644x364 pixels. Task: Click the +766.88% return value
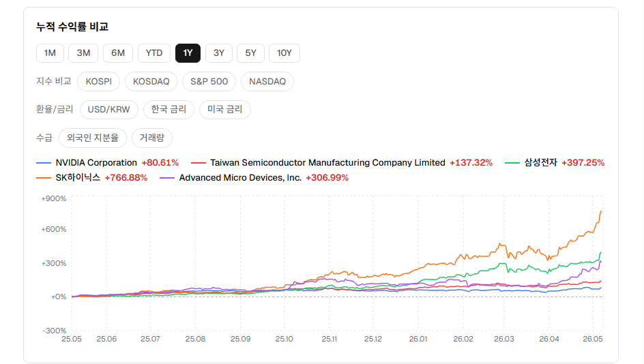[x=126, y=178]
